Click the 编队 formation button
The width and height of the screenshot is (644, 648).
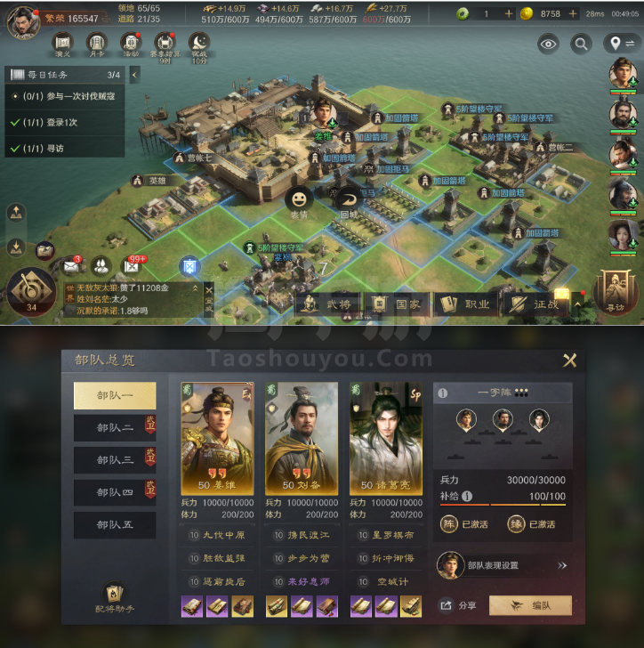pyautogui.click(x=530, y=605)
